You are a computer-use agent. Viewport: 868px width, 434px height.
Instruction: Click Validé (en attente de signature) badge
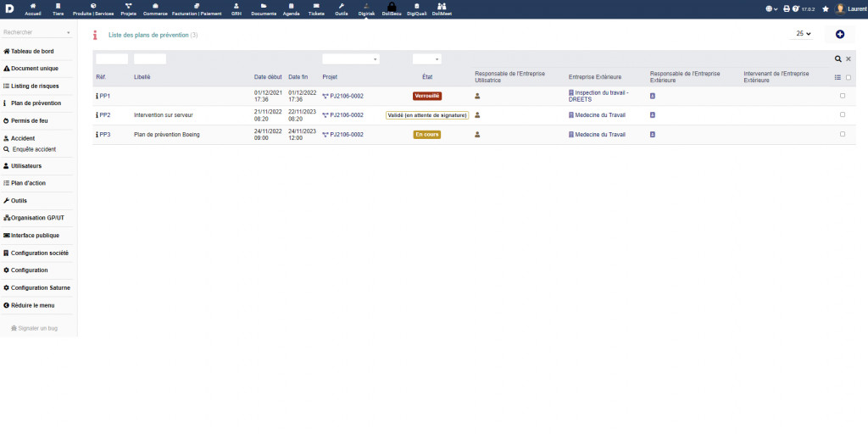pyautogui.click(x=427, y=115)
